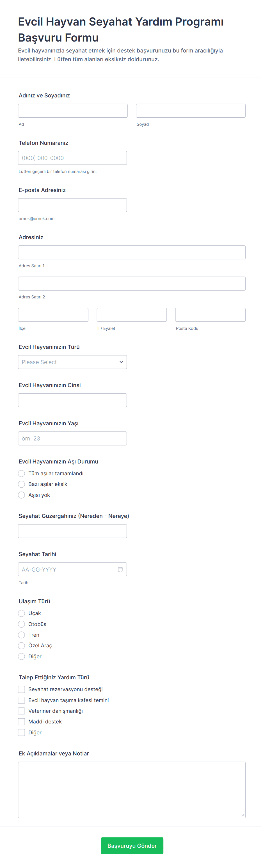
Task: Select the 'Aşısı yok' radio button
Action: point(22,495)
